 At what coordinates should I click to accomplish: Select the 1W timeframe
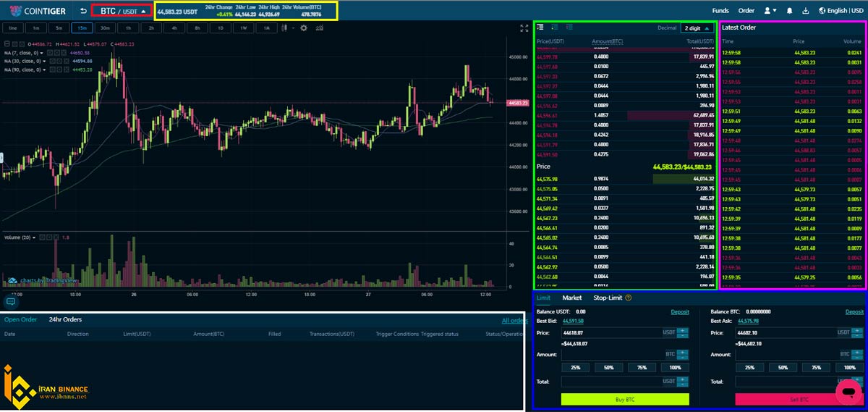point(244,28)
